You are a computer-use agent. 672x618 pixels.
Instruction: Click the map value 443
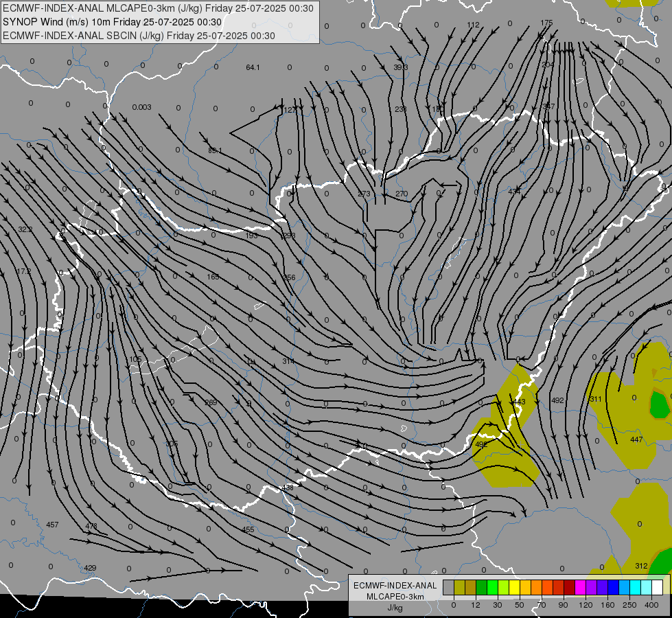(519, 402)
